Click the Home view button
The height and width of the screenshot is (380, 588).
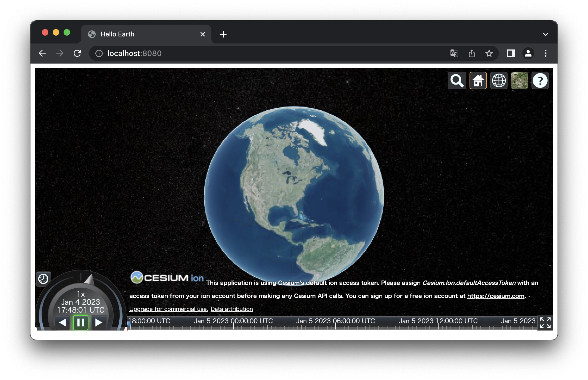tap(478, 80)
